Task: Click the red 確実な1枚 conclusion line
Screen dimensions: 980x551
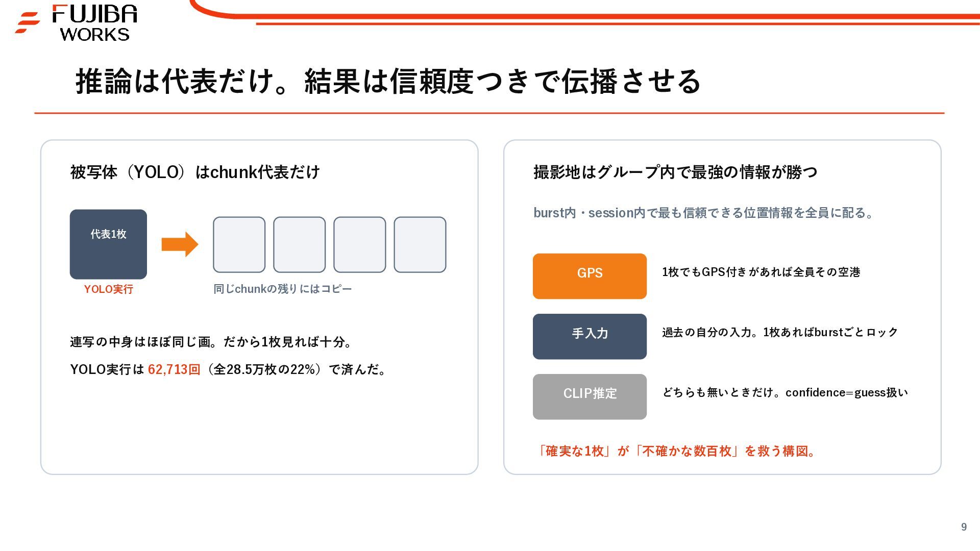Action: pos(675,451)
